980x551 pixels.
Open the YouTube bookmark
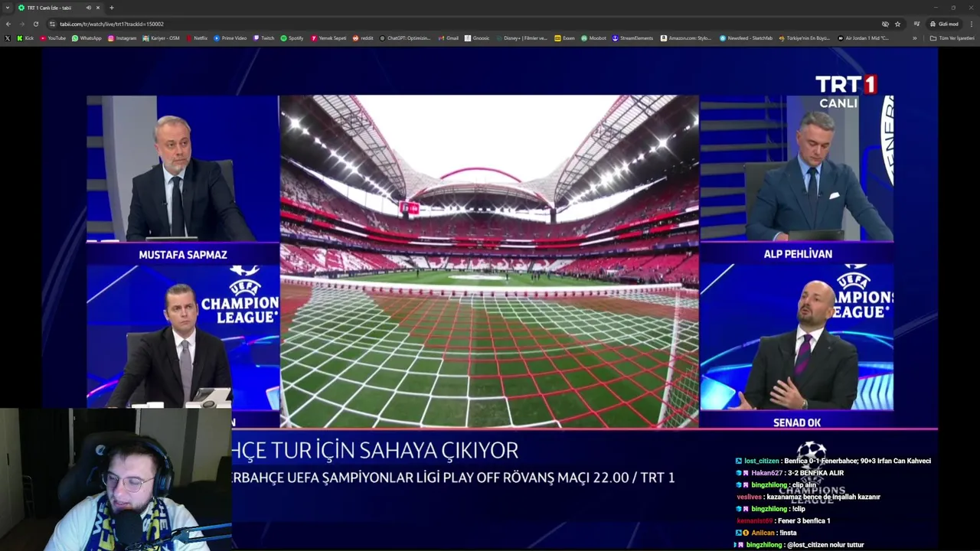point(53,38)
